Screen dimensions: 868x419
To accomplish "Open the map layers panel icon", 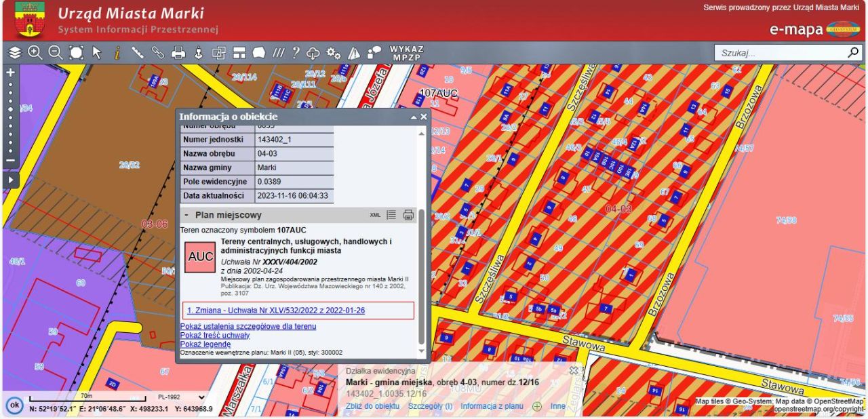I will [15, 52].
